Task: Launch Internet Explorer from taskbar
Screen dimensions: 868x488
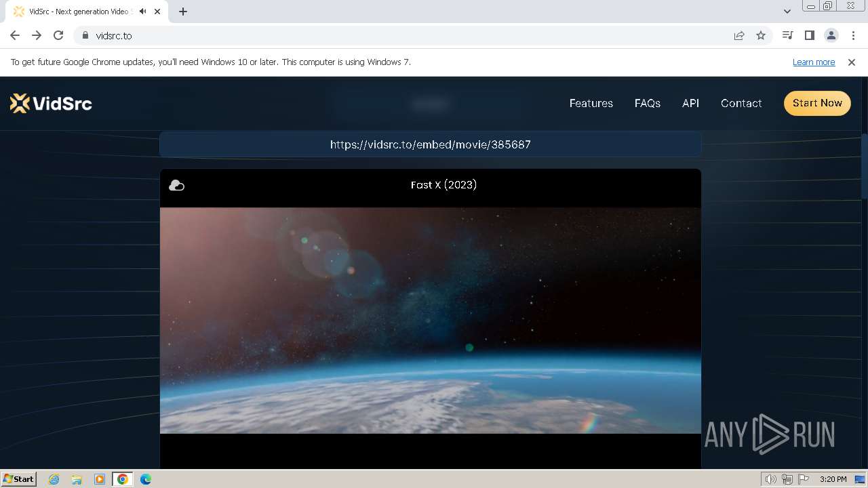Action: 54,479
